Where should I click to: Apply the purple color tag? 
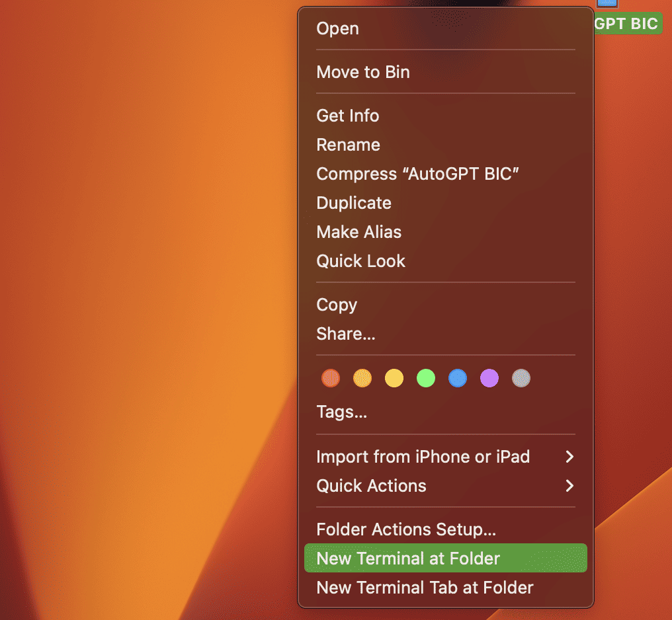coord(489,378)
